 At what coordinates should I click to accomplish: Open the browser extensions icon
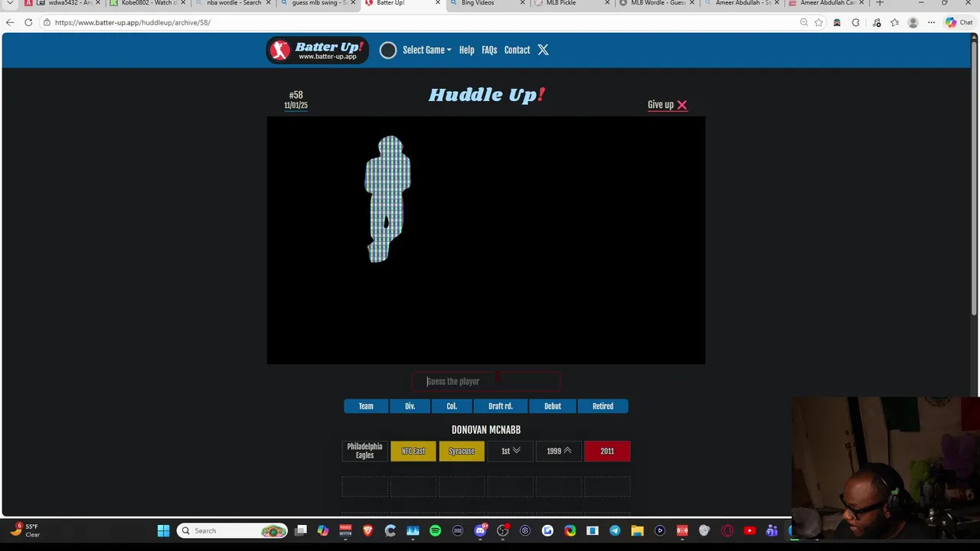coord(855,22)
